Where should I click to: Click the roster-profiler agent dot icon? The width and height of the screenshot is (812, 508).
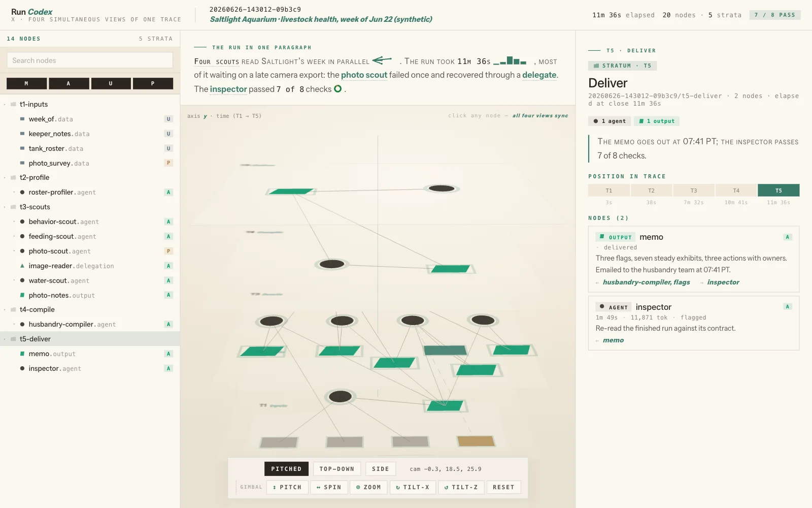pyautogui.click(x=22, y=192)
